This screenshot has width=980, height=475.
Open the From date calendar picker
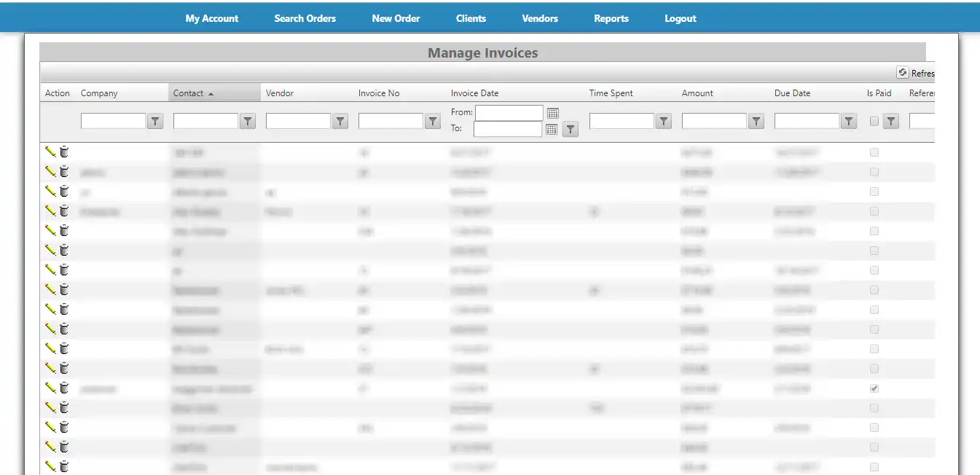(553, 113)
